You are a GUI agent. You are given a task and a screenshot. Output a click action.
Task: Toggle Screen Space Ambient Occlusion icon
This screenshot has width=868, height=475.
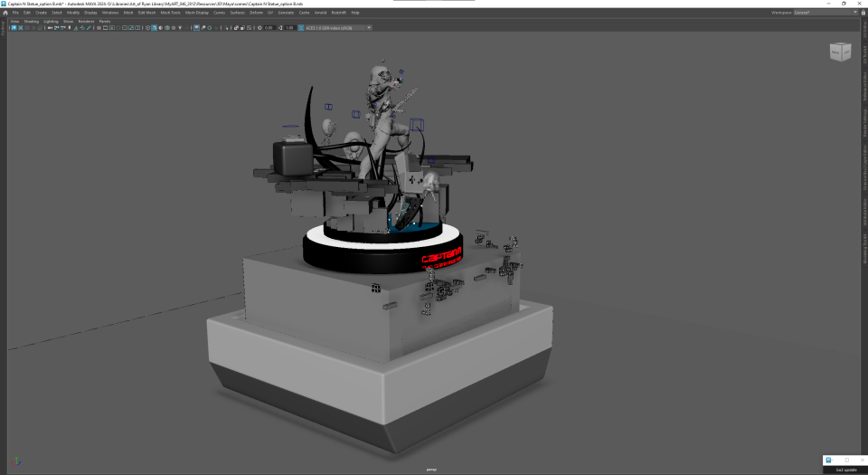pos(196,28)
